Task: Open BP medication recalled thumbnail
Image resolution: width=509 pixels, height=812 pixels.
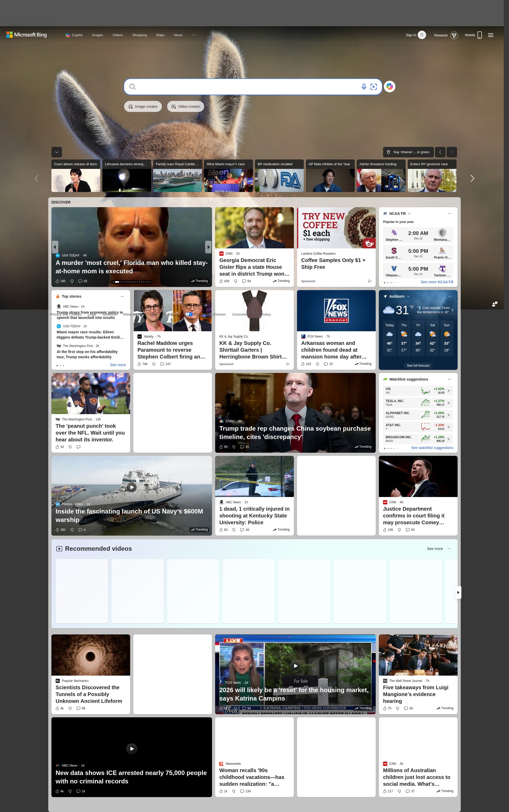Action: [x=279, y=176]
